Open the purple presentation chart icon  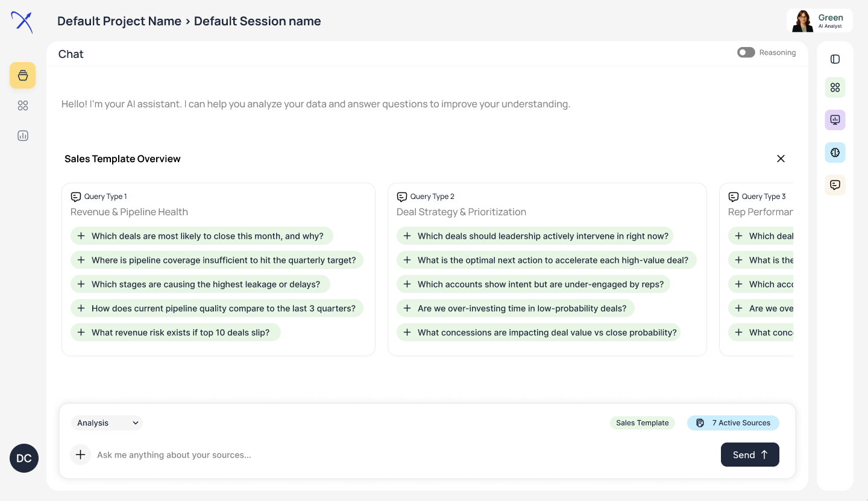[x=835, y=120]
